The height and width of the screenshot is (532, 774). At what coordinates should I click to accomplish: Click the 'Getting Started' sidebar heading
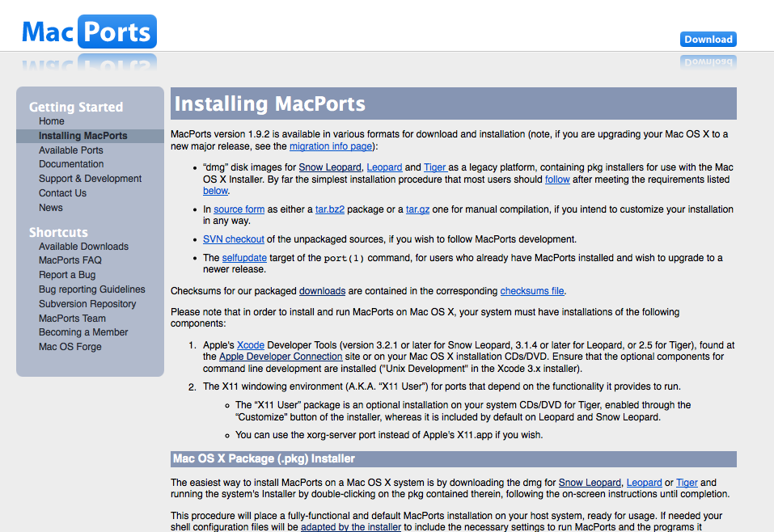(x=76, y=107)
